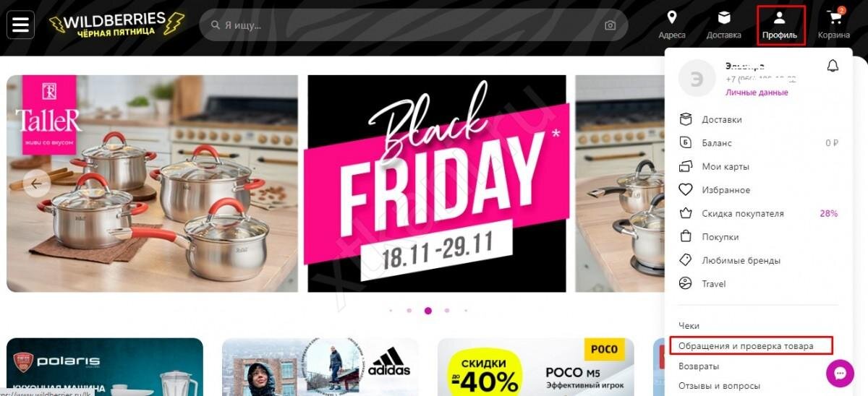Image resolution: width=868 pixels, height=396 pixels.
Task: Click the notification bell icon
Action: (x=833, y=66)
